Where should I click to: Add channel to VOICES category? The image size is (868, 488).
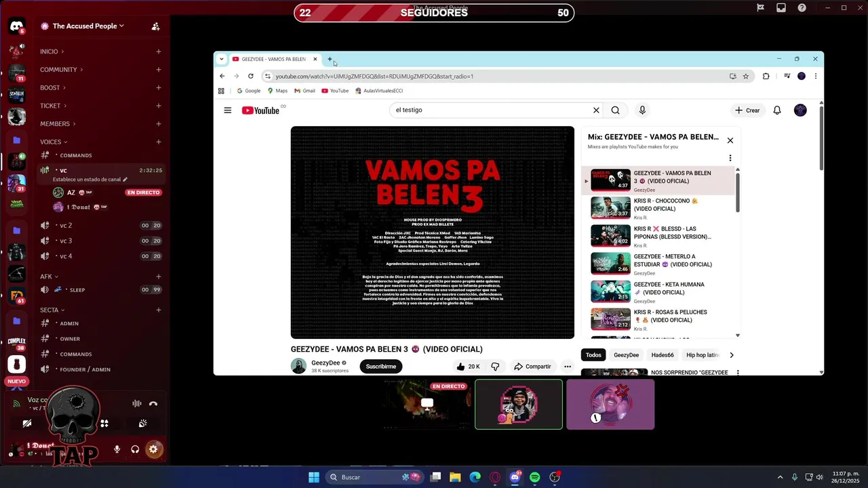coord(159,142)
